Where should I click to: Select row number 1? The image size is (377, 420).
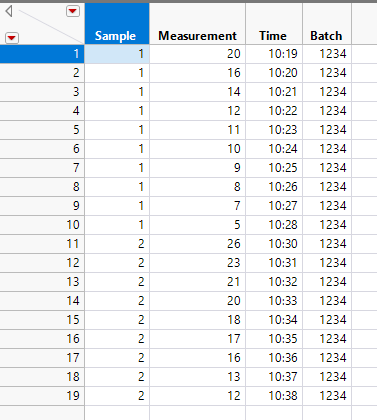coord(42,54)
